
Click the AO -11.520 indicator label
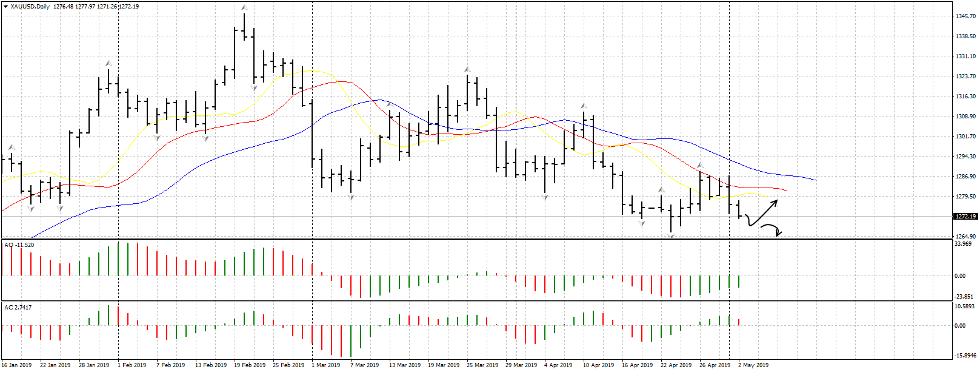click(x=19, y=245)
